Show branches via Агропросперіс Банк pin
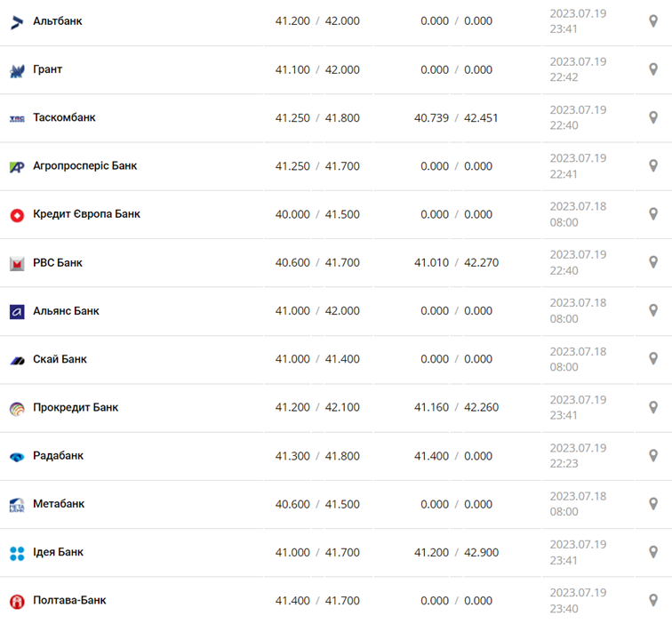Screen dimensions: 672x624 pyautogui.click(x=653, y=166)
